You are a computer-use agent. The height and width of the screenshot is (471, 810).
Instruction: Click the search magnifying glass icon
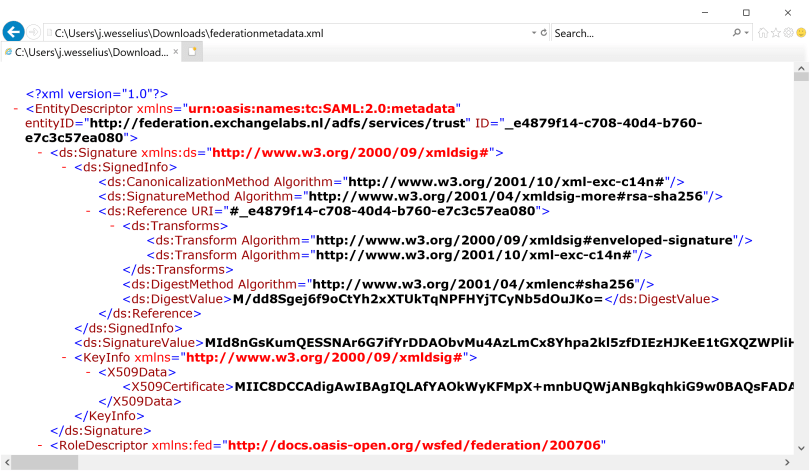point(735,33)
